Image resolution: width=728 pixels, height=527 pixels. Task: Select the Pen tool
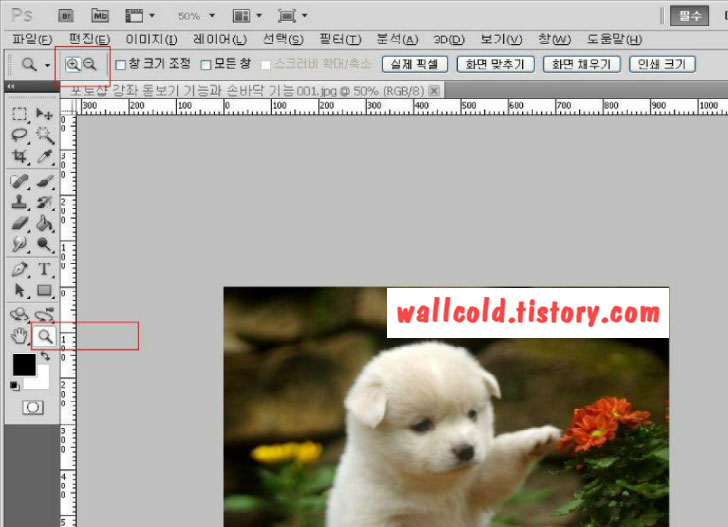click(19, 269)
